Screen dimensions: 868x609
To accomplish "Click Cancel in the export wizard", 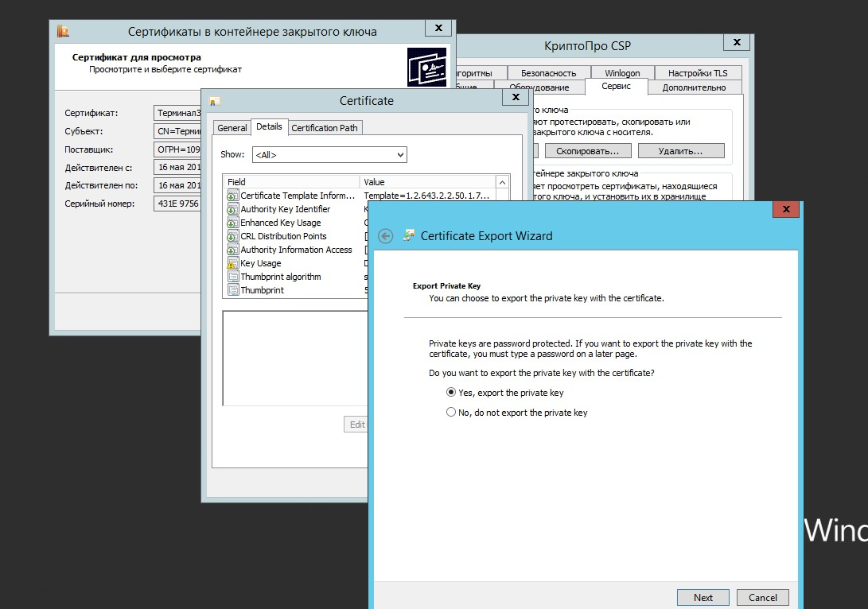I will 763,597.
